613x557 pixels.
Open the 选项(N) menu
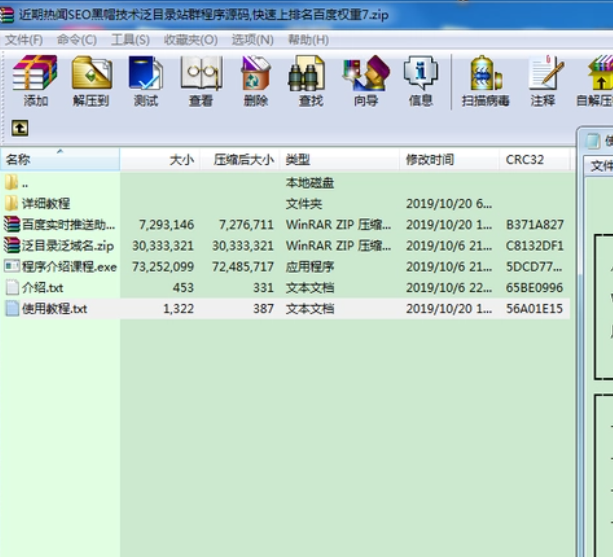tap(253, 40)
